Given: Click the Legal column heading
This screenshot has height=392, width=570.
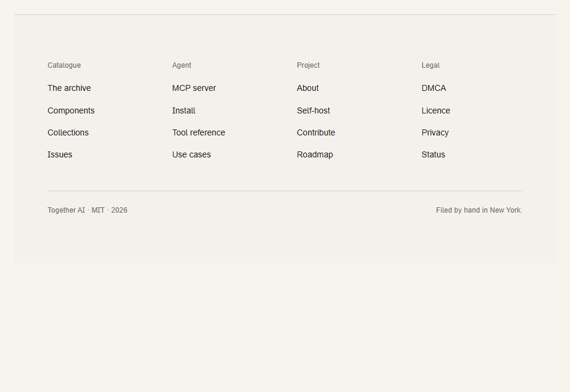Looking at the screenshot, I should point(430,65).
